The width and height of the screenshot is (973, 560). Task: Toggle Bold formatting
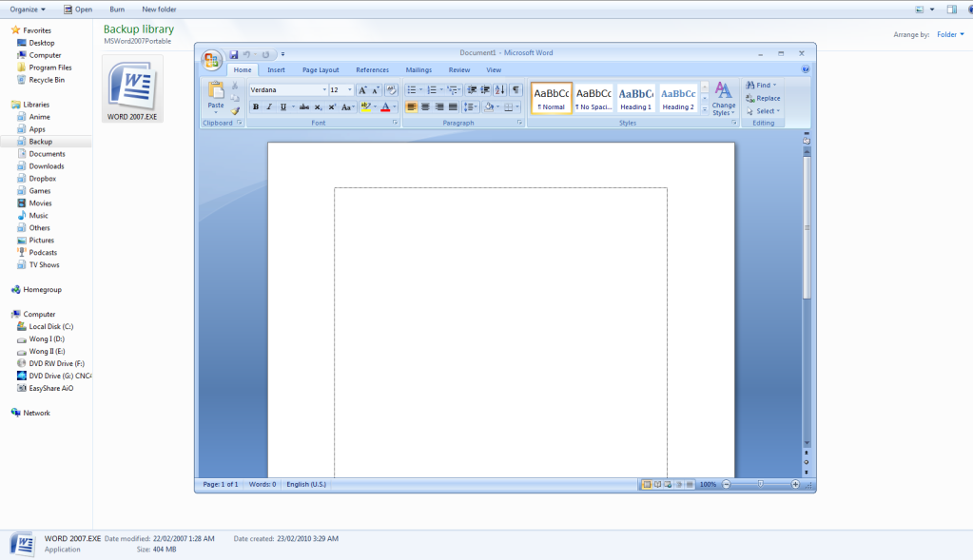point(256,106)
